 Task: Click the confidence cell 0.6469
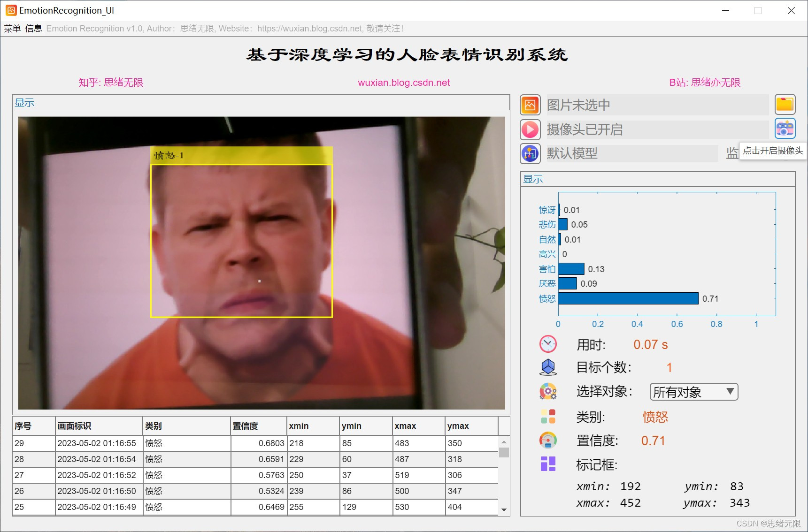click(x=259, y=507)
